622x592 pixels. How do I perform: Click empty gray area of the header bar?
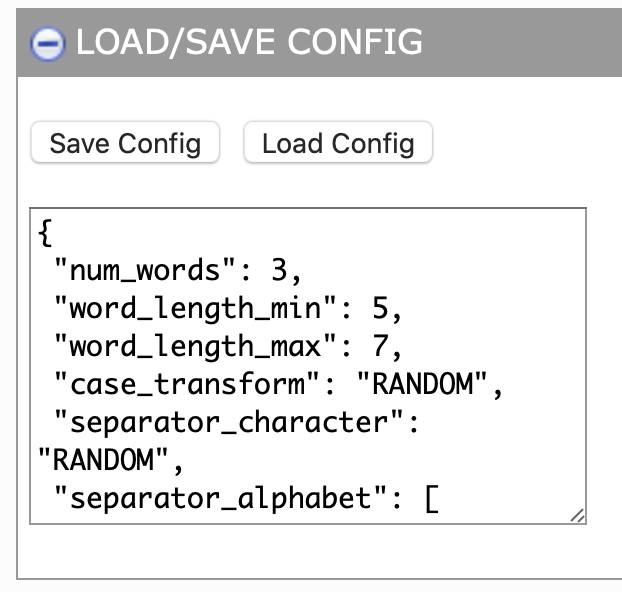530,42
